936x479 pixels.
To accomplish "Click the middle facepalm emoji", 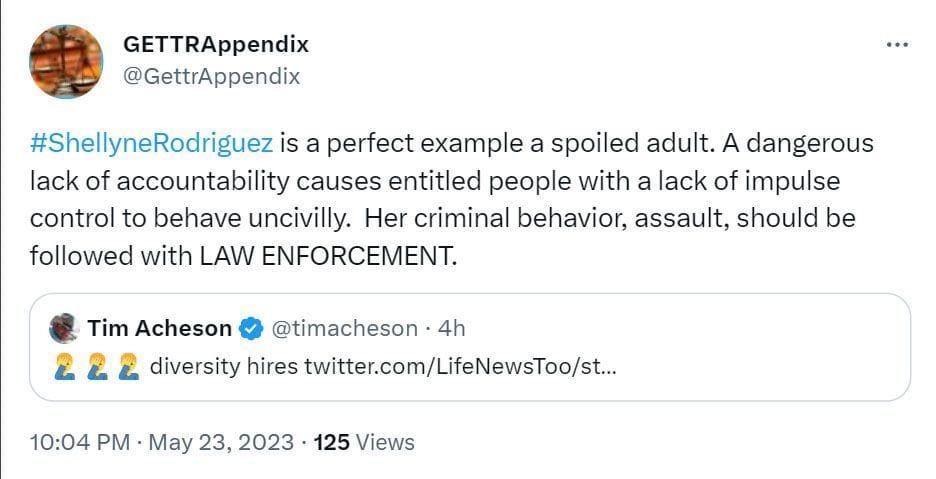I will 96,366.
